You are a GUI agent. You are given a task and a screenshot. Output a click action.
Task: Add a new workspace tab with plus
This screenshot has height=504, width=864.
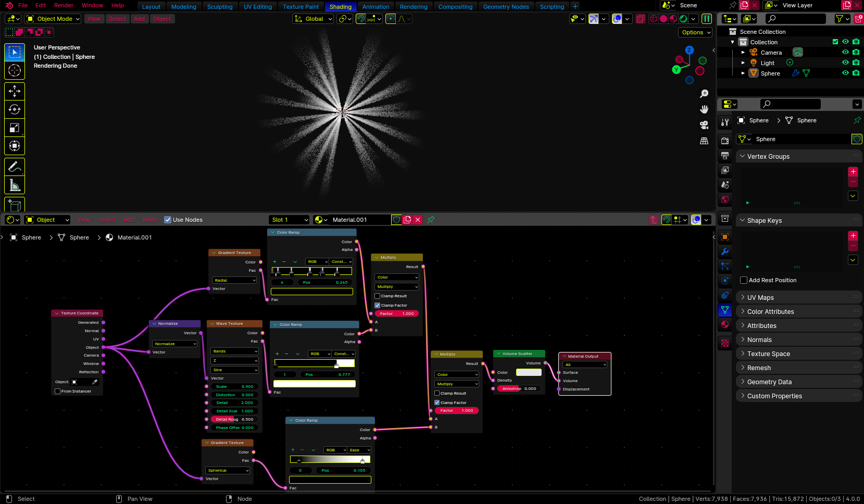[575, 7]
